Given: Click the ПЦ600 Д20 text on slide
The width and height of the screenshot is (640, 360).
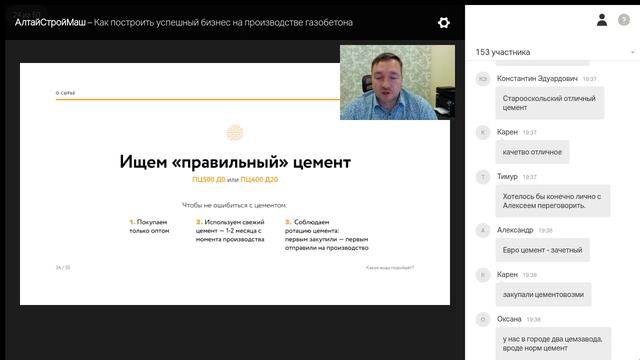Looking at the screenshot, I should pos(259,179).
